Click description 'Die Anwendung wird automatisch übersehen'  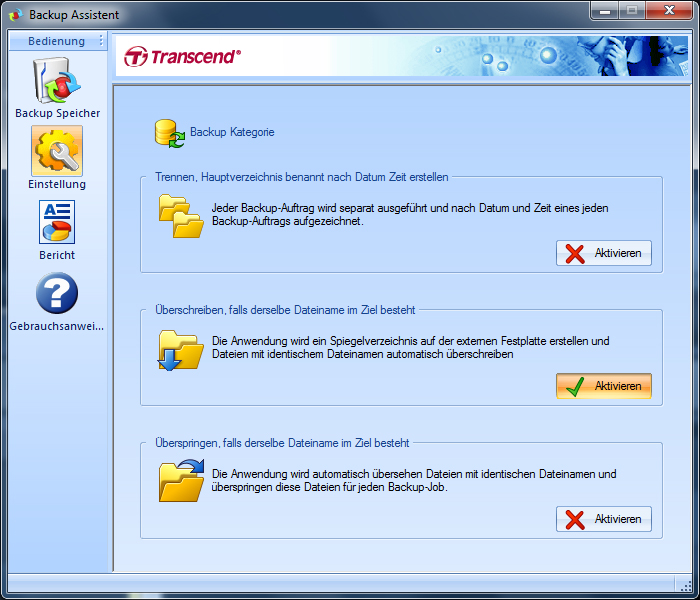pos(414,481)
